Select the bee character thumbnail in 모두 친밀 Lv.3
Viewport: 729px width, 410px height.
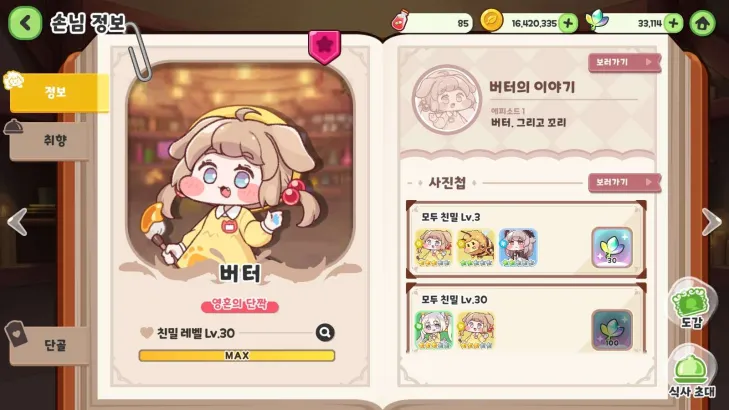(476, 247)
